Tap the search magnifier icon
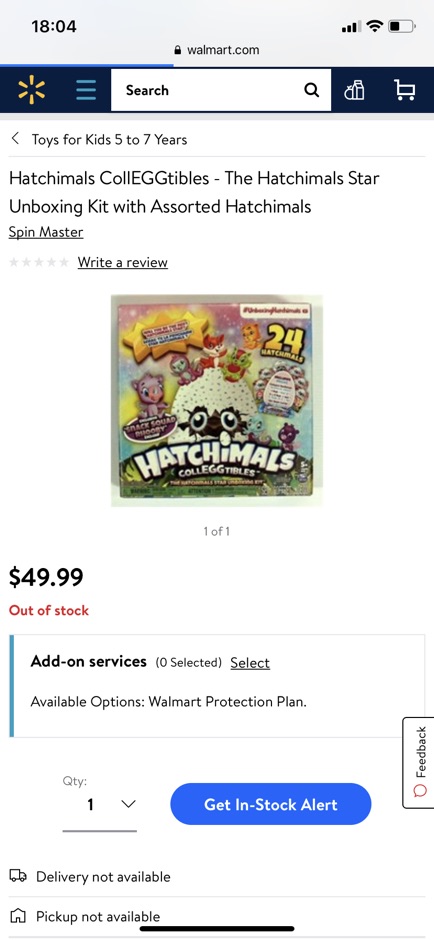434x940 pixels. (x=312, y=90)
